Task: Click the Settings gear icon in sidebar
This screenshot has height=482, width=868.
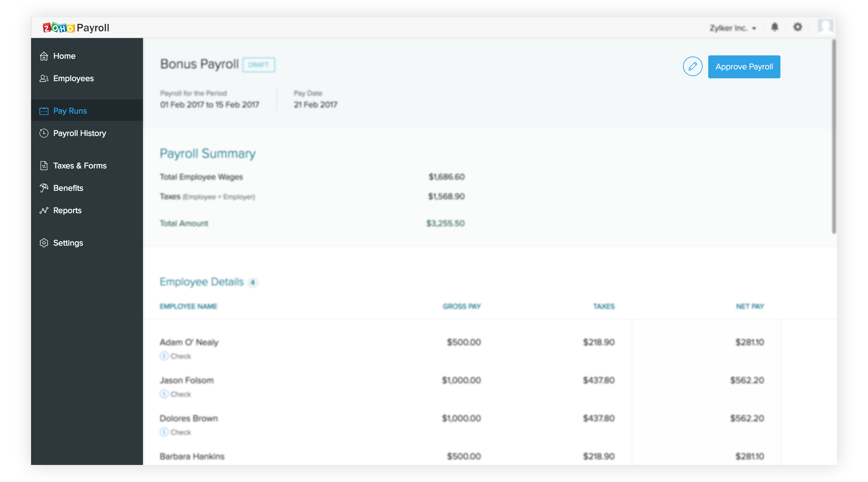Action: 44,243
